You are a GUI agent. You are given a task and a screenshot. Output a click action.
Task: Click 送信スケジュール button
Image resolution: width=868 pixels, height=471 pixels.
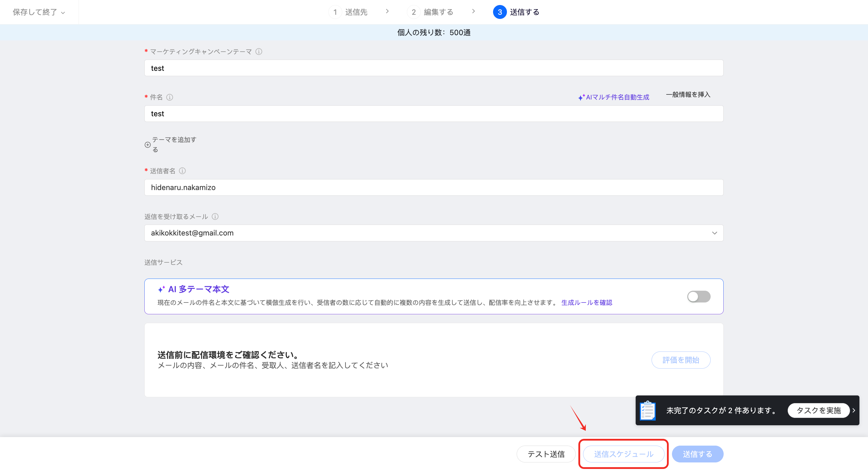coord(623,454)
